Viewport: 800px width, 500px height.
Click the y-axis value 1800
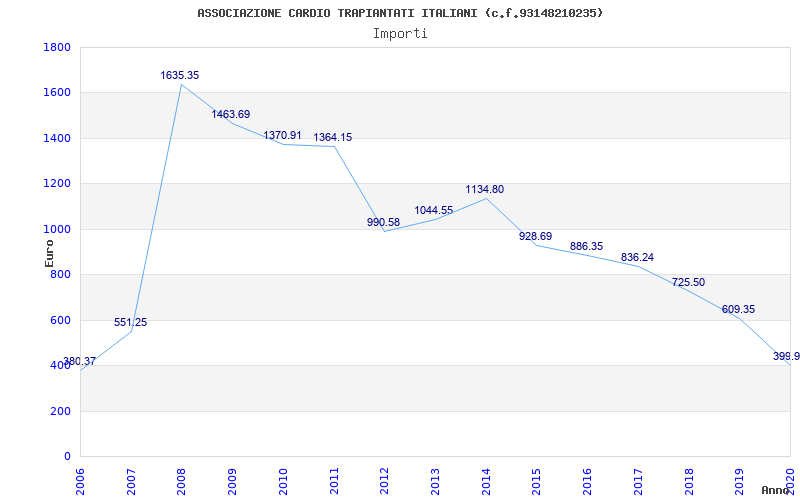pyautogui.click(x=57, y=47)
